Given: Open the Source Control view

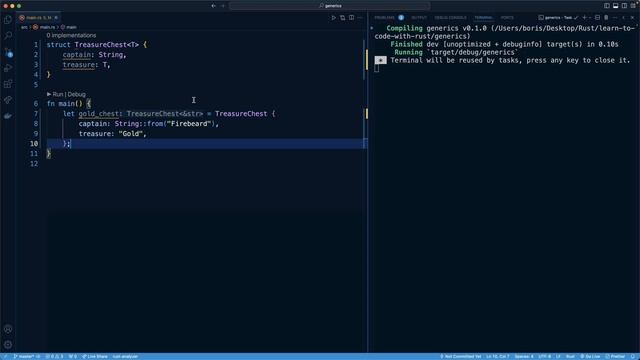Looking at the screenshot, I should tap(8, 52).
